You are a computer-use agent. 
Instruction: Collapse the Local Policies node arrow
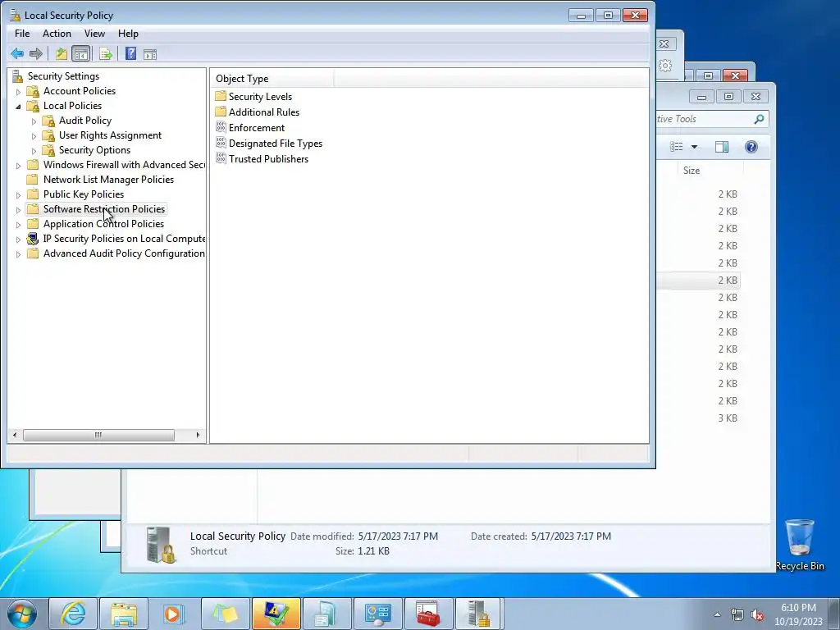point(18,107)
